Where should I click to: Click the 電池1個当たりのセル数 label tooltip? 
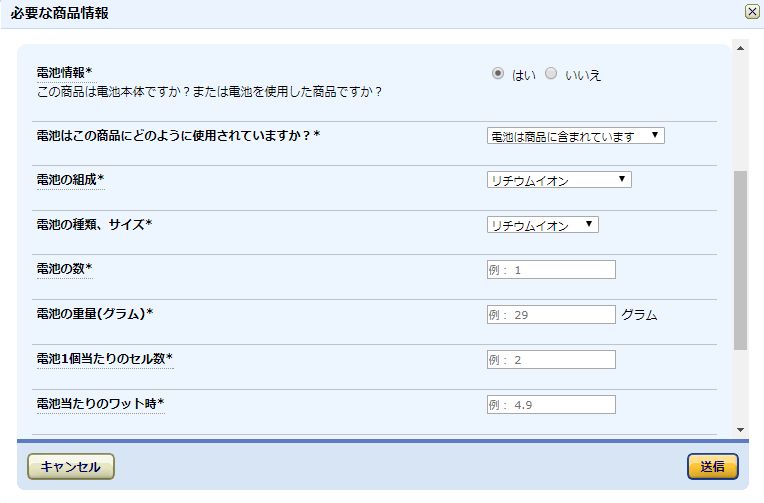(x=105, y=359)
